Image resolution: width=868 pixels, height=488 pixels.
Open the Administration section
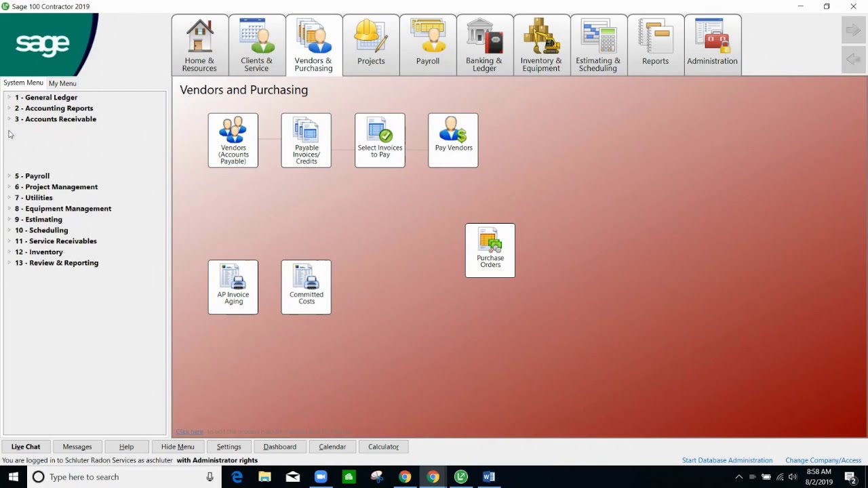tap(712, 45)
